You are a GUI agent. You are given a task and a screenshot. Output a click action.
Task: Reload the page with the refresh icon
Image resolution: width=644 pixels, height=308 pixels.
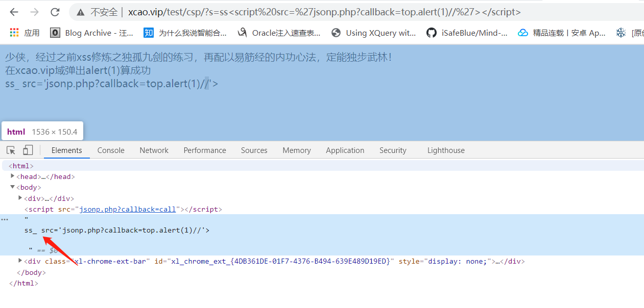coord(55,12)
